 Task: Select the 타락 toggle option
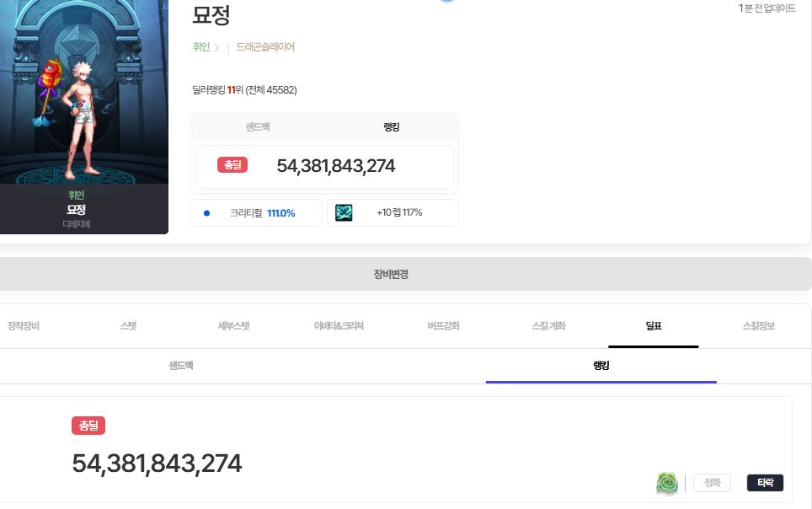coord(765,483)
